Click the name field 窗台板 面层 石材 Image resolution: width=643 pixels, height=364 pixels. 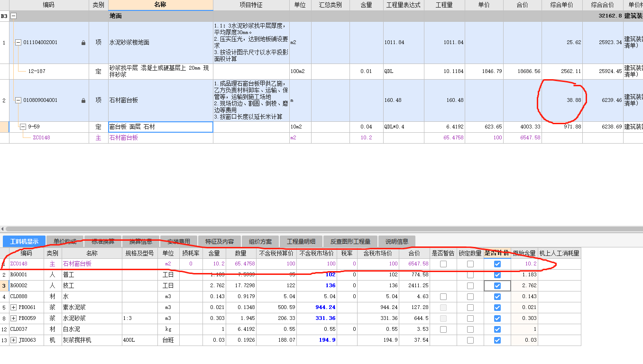click(x=160, y=127)
